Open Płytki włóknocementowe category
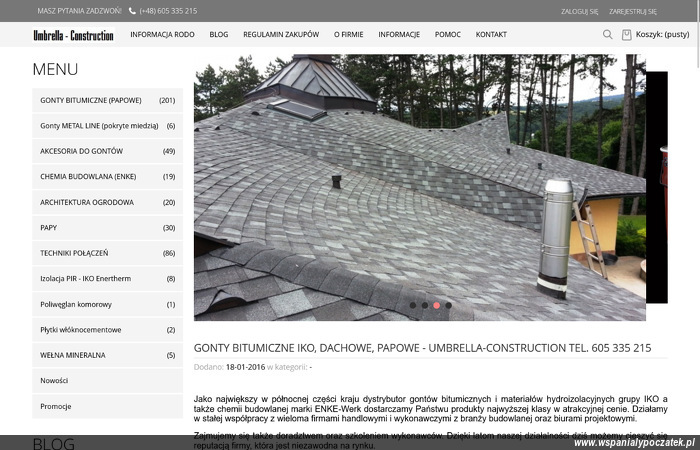 (108, 330)
